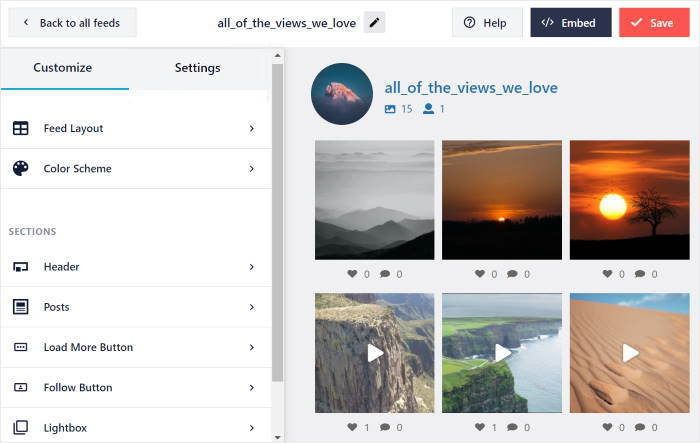Click the Feed Layout grid icon

tap(20, 129)
